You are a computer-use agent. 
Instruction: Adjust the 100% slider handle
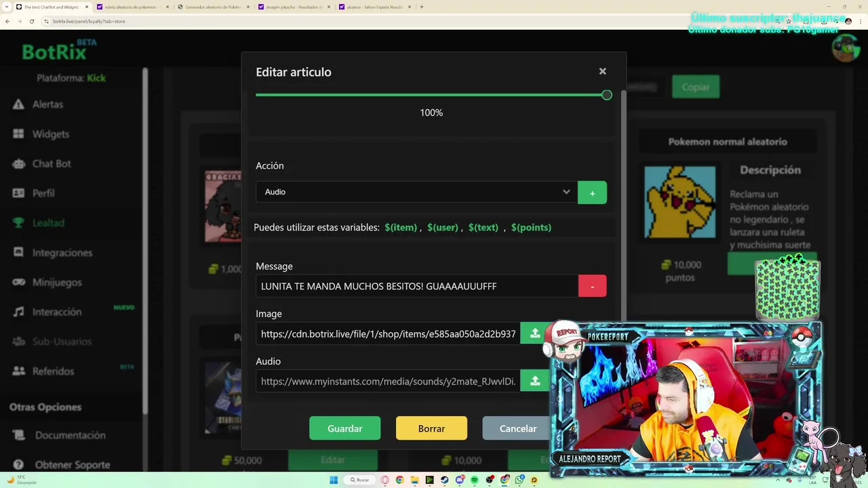[607, 96]
